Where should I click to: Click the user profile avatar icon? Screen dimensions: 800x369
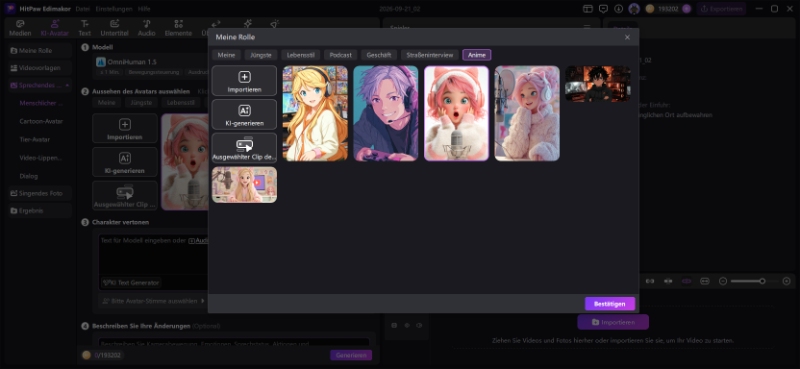634,9
